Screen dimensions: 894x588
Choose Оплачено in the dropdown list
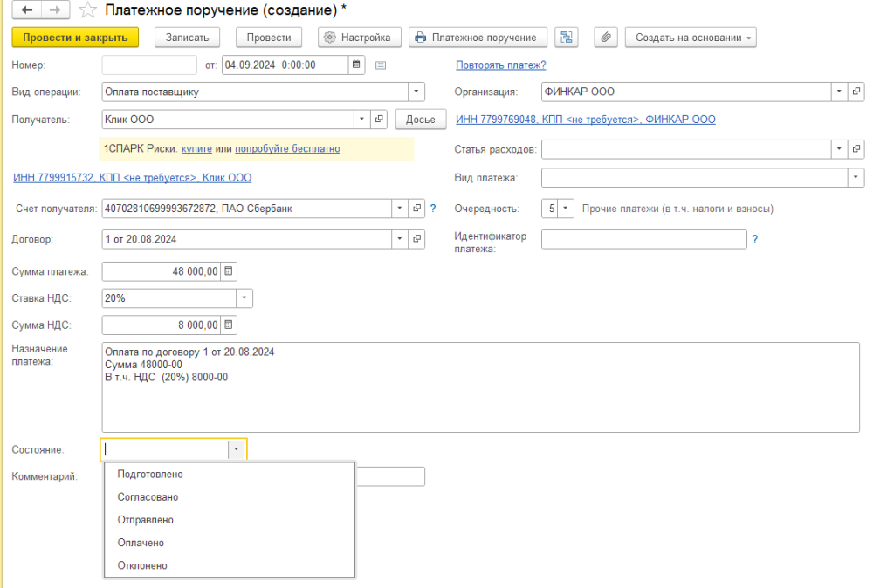(141, 543)
